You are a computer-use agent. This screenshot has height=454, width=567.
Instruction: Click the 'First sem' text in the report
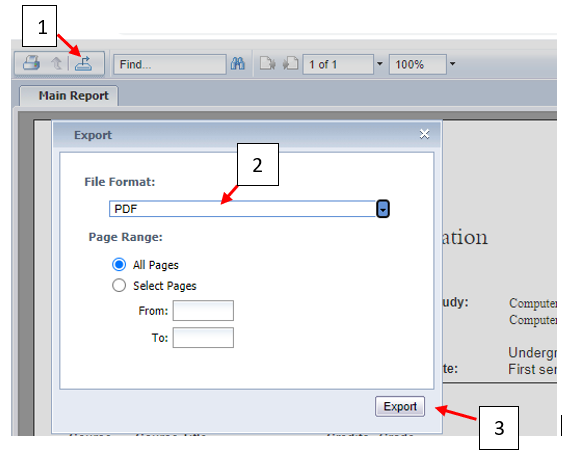click(532, 369)
